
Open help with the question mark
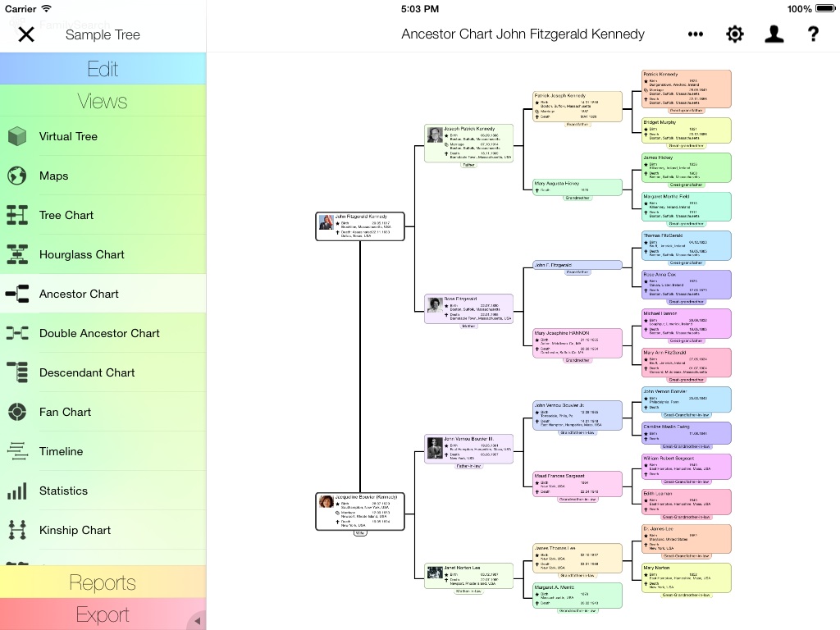[x=813, y=34]
